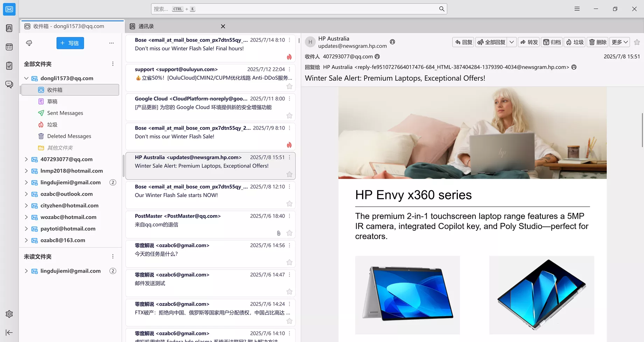Image resolution: width=644 pixels, height=342 pixels.
Task: Open the application hamburger menu
Action: [x=577, y=9]
